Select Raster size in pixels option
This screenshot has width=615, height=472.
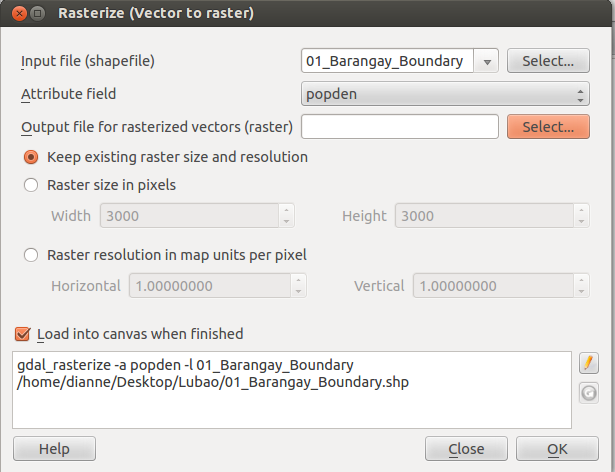pyautogui.click(x=31, y=185)
